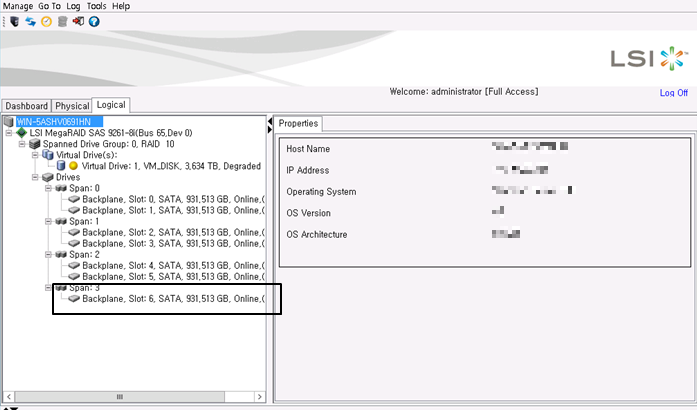Click the yellow degraded status circle
The height and width of the screenshot is (410, 697).
(73, 166)
